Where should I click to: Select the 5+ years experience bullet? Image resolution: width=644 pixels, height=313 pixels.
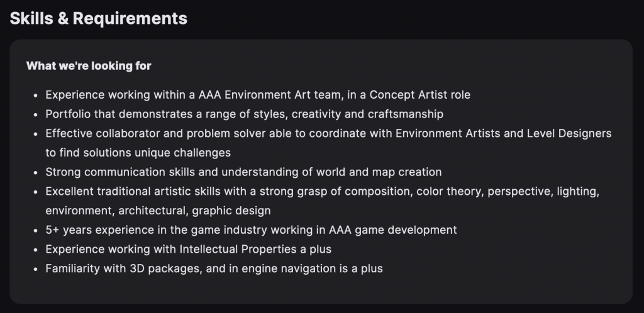(251, 230)
